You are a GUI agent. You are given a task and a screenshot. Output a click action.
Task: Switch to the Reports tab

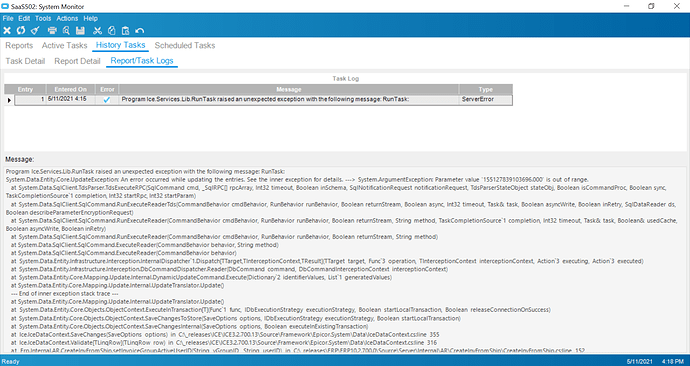click(x=19, y=45)
